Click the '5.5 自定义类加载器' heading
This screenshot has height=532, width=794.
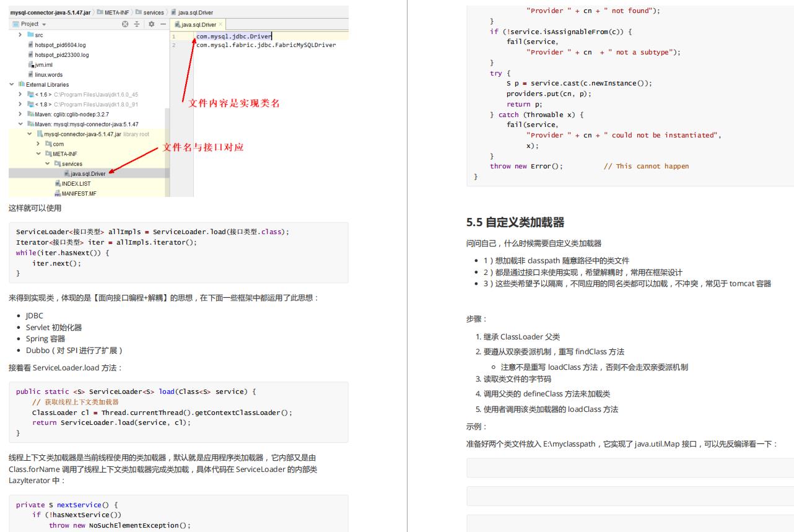[515, 222]
